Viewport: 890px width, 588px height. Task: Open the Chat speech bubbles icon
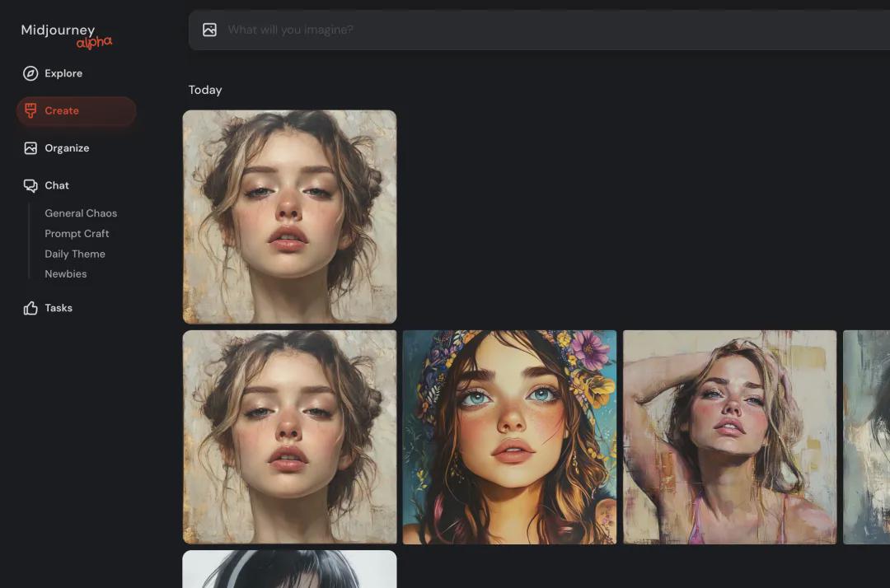point(30,185)
